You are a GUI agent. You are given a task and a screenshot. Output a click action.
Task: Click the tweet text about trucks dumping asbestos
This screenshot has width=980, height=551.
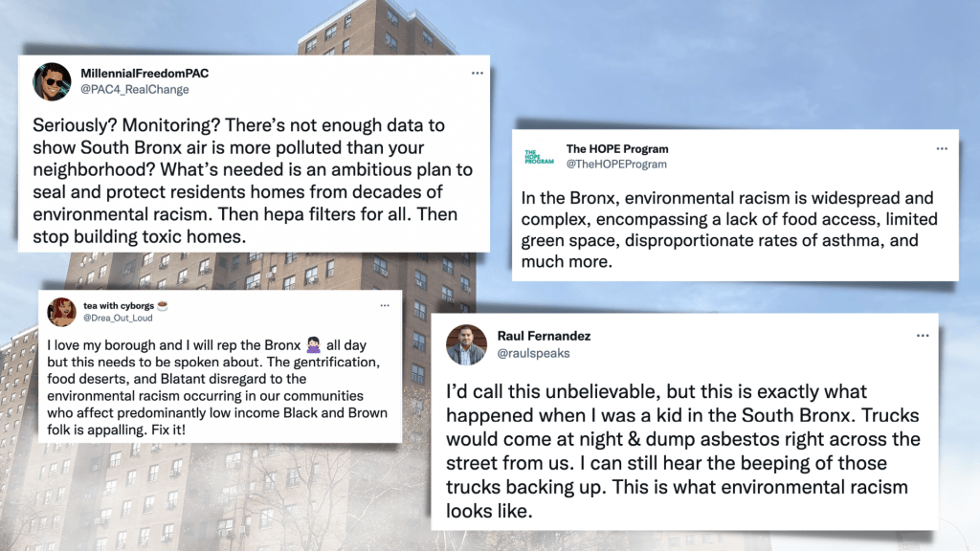(683, 450)
